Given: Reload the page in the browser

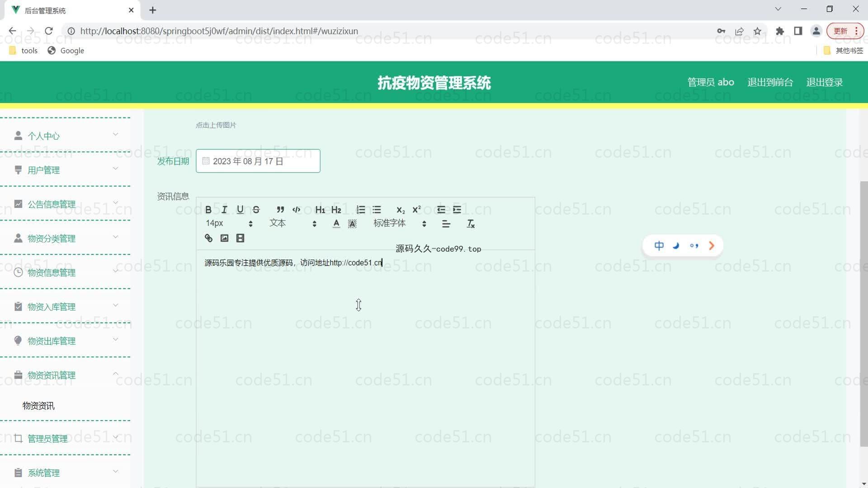Looking at the screenshot, I should point(49,31).
